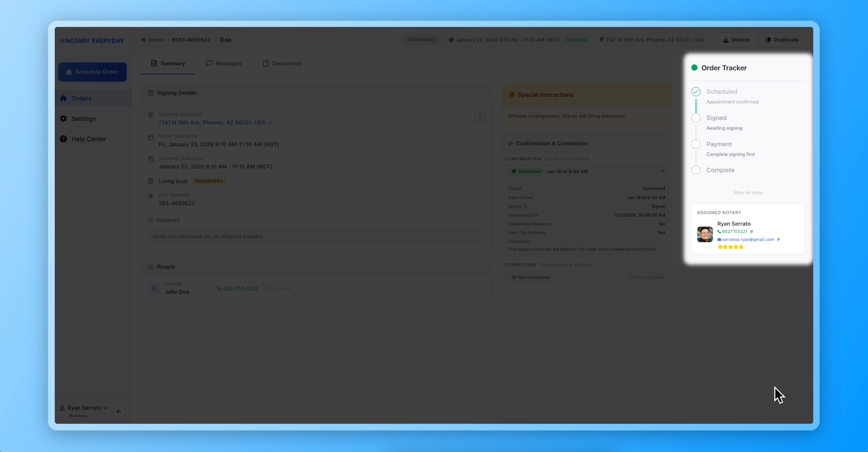Click the Payment step circle in tracker
The height and width of the screenshot is (452, 868).
pyautogui.click(x=696, y=144)
